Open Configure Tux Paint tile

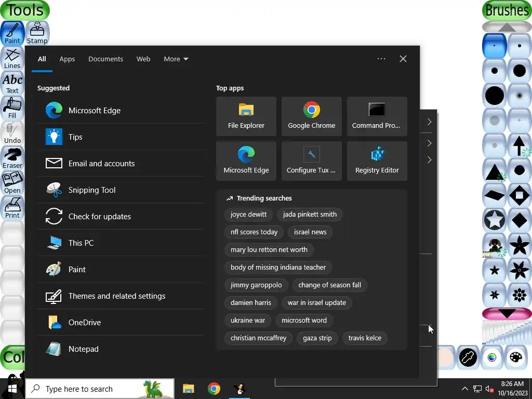(312, 161)
